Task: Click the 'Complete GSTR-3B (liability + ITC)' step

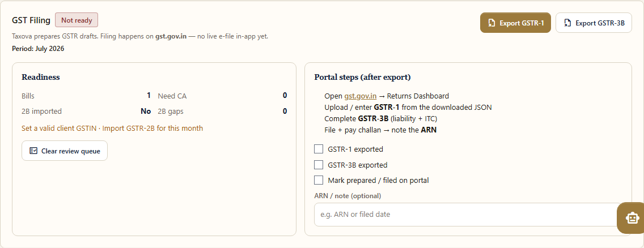Action: pos(381,119)
